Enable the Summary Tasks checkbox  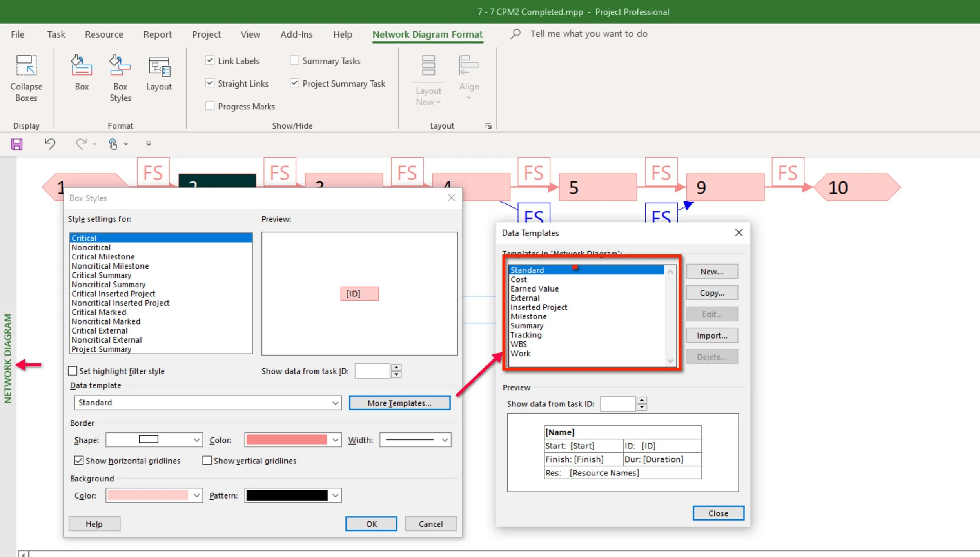[294, 60]
